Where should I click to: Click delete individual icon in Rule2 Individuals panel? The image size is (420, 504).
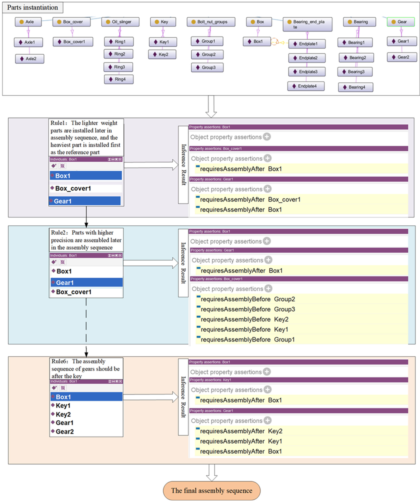[x=63, y=262]
